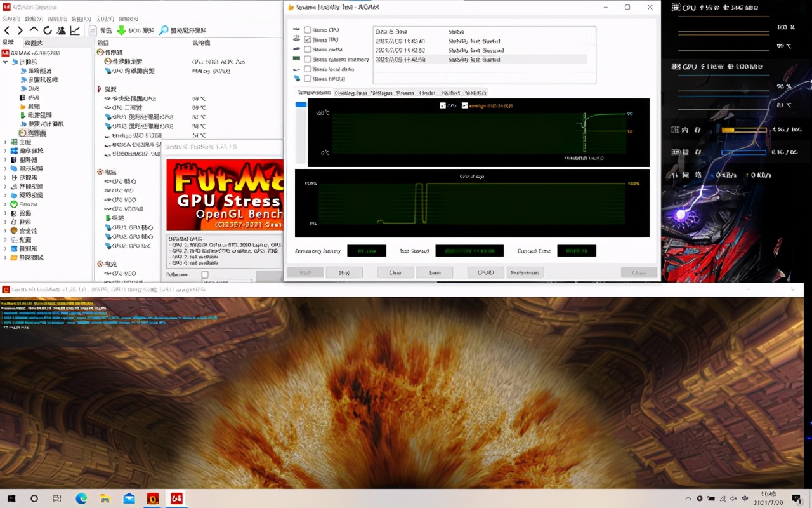
Task: Switch to the Statistics tab
Action: pos(475,93)
